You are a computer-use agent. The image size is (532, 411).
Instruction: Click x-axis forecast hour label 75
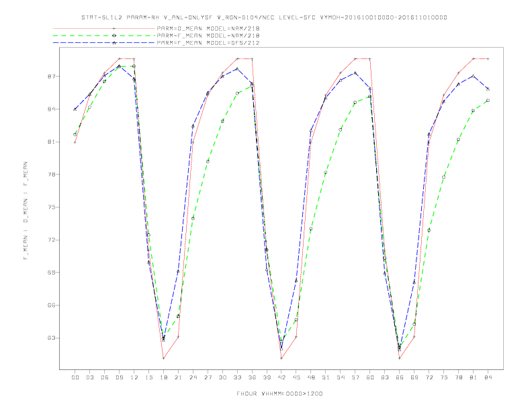pos(444,377)
